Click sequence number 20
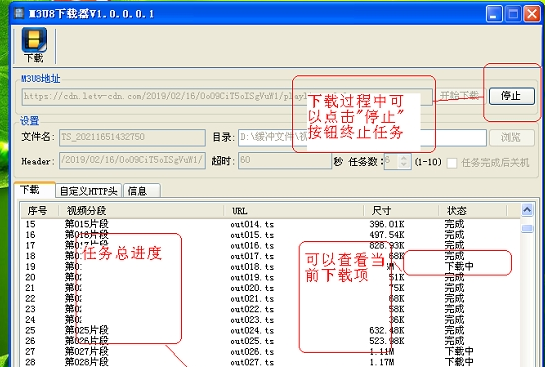Screen dimensions: 545x367 coord(30,277)
